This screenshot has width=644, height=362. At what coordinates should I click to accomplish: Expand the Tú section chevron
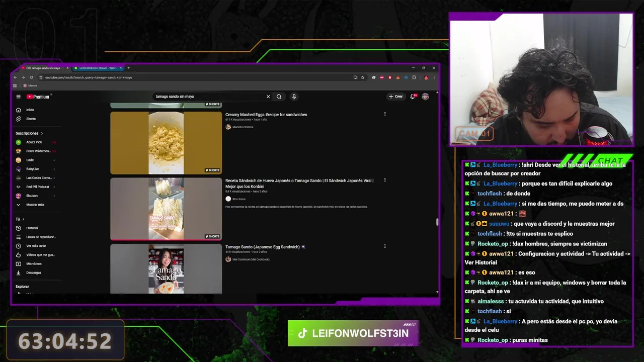point(24,219)
